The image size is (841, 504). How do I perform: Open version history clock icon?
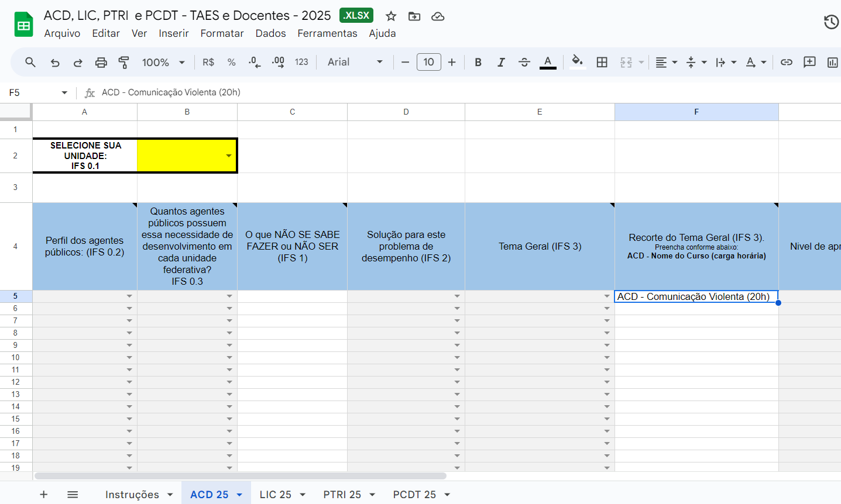(831, 22)
